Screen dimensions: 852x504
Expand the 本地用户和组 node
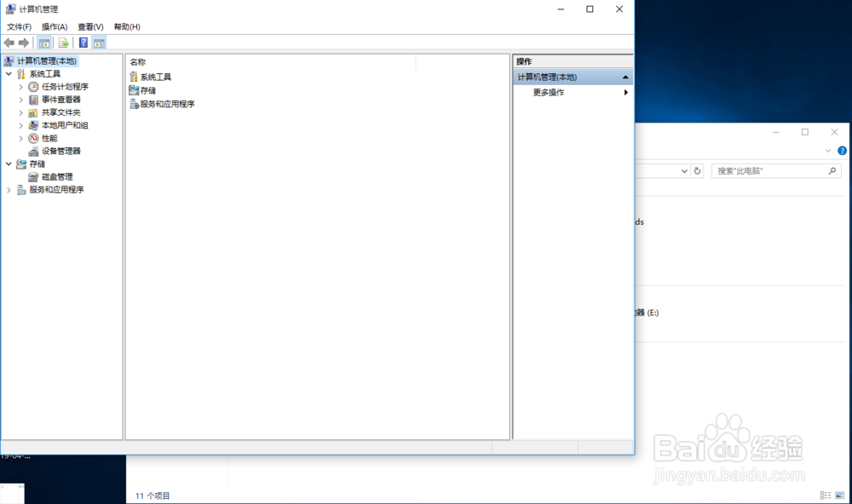(x=21, y=125)
